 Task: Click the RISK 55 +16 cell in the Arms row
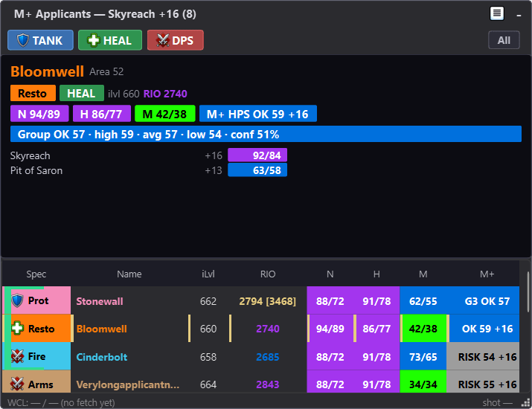point(483,382)
